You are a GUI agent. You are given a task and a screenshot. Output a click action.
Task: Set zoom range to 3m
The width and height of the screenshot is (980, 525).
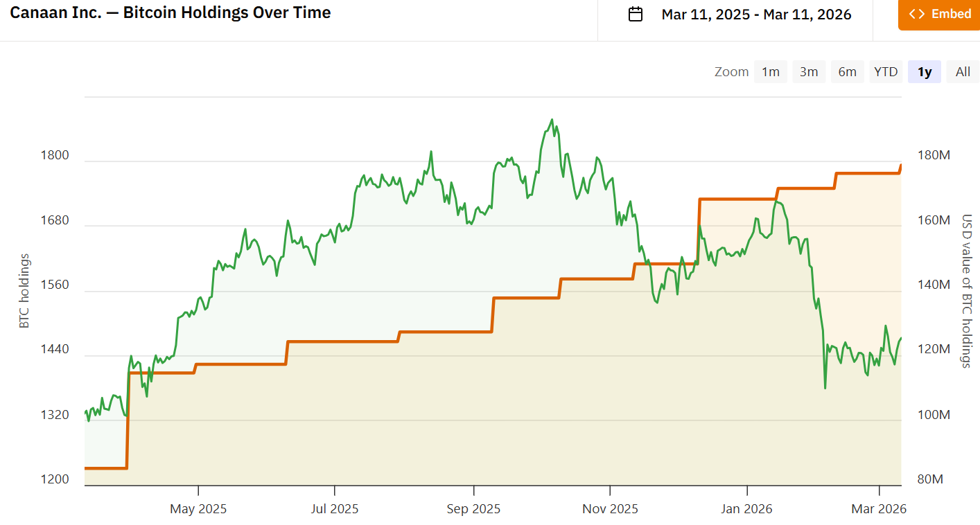(809, 71)
